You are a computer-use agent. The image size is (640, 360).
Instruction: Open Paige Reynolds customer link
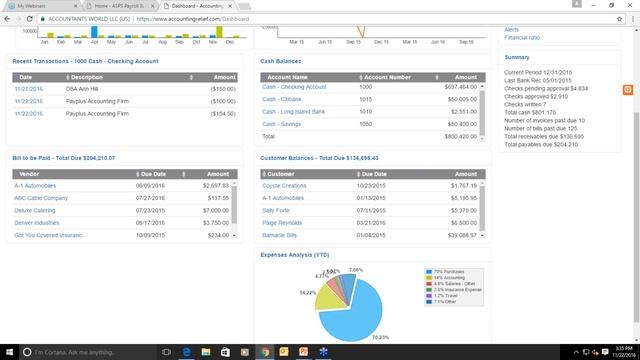click(282, 223)
